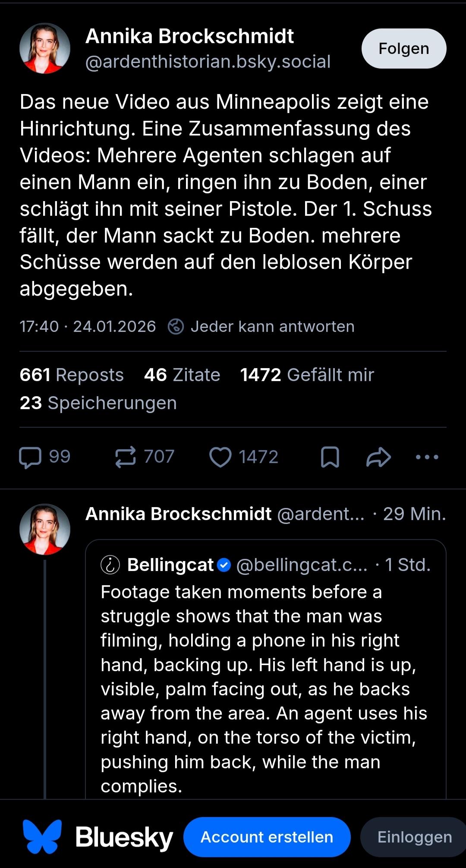The image size is (466, 868).
Task: Click the Bluesky butterfly logo
Action: pos(42,836)
